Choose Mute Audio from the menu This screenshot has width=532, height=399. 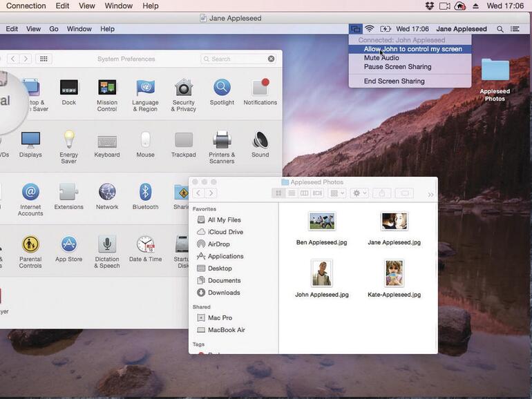pos(410,58)
